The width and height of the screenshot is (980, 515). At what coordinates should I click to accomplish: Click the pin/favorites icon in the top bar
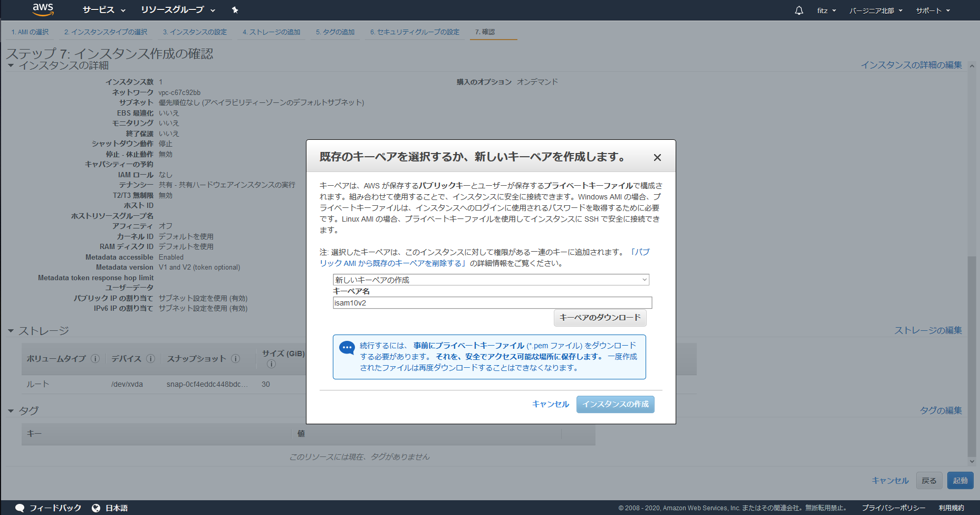point(235,9)
